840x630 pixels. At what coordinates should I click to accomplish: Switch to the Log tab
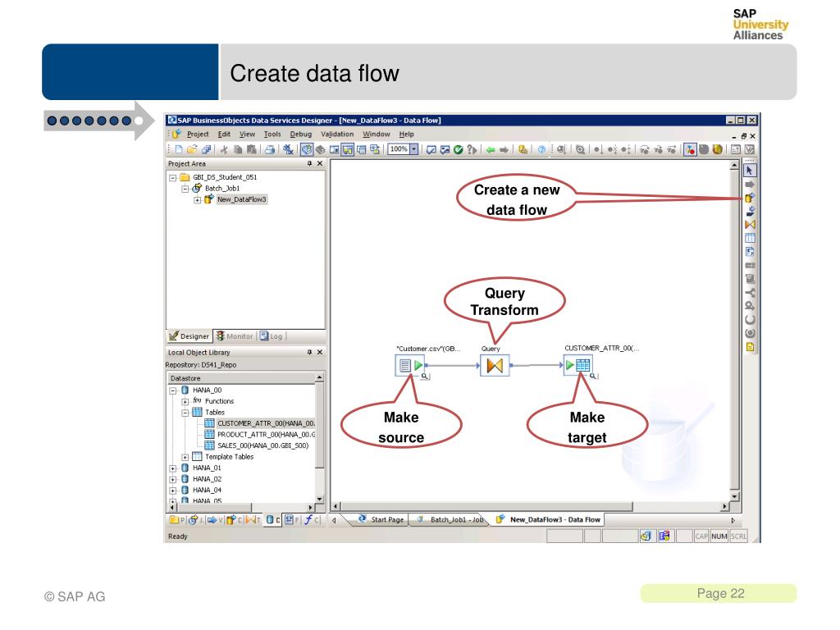coord(271,336)
